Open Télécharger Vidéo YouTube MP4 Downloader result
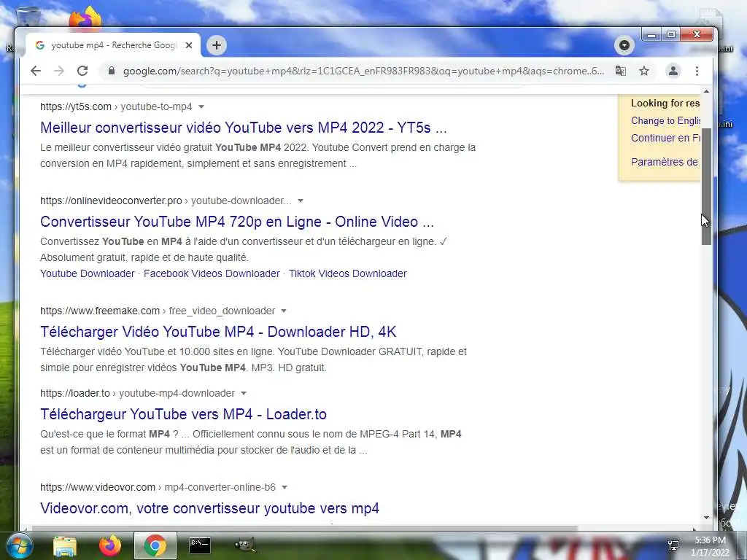The image size is (747, 560). (x=218, y=332)
